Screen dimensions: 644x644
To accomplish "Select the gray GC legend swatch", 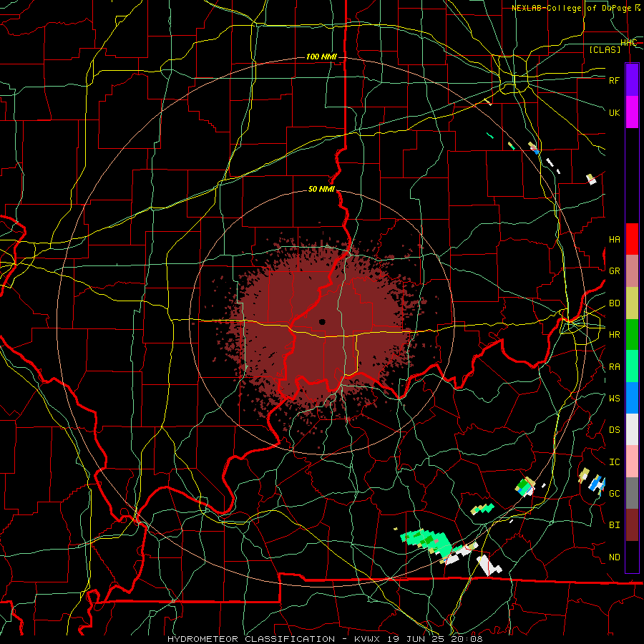I will [x=632, y=493].
